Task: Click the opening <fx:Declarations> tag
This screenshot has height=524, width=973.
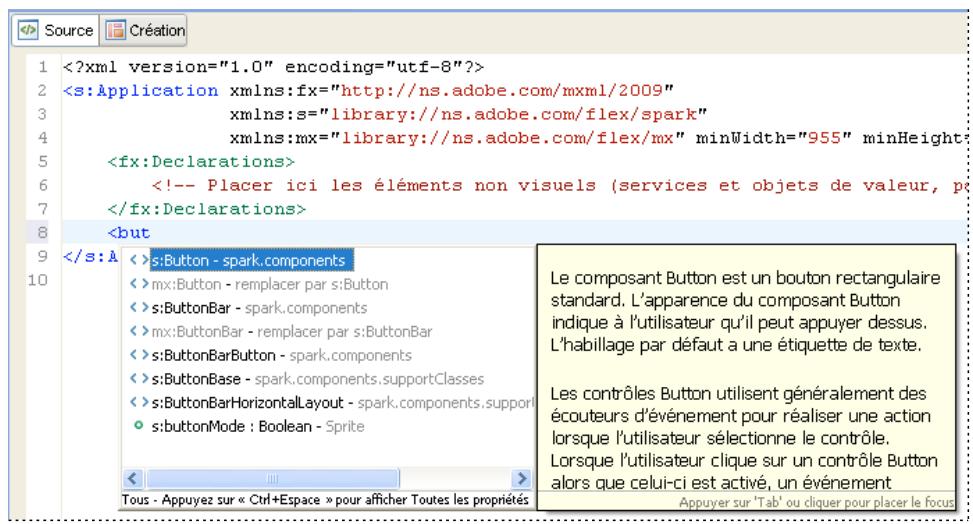Action: pos(201,161)
